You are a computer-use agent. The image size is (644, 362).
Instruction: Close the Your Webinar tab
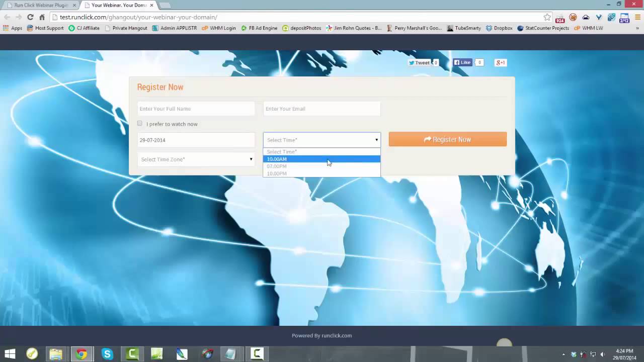coord(151,5)
